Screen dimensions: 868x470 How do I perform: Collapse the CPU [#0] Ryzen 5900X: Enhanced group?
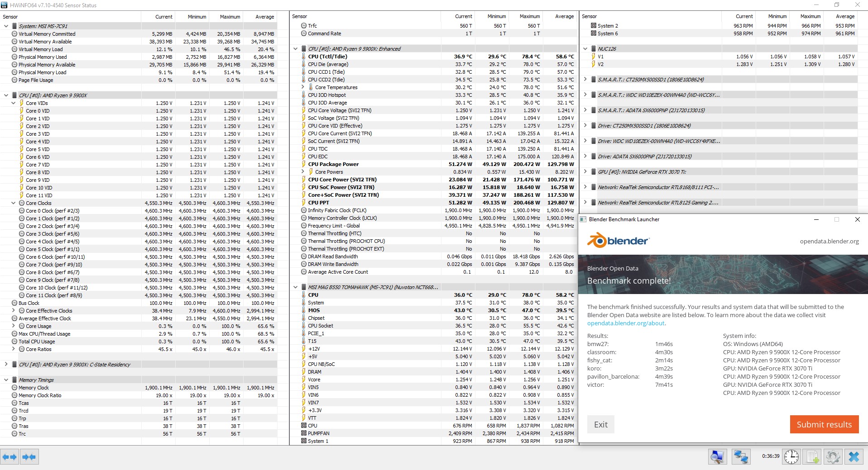(x=295, y=49)
